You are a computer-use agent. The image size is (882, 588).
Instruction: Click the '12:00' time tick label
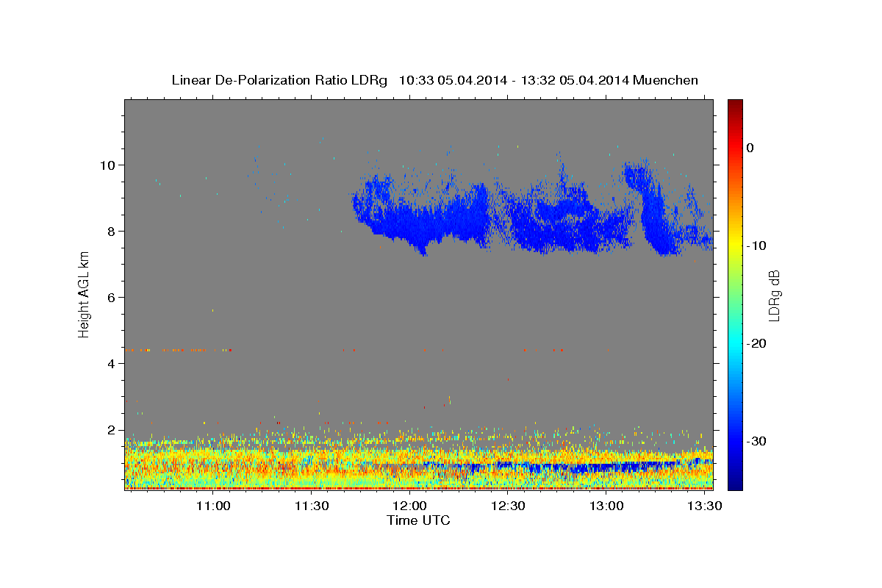coord(409,506)
